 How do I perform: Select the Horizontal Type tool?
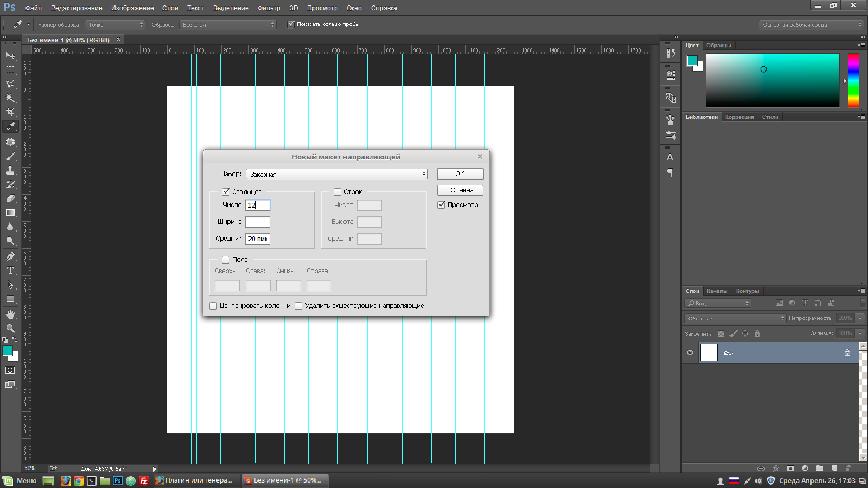click(x=10, y=271)
